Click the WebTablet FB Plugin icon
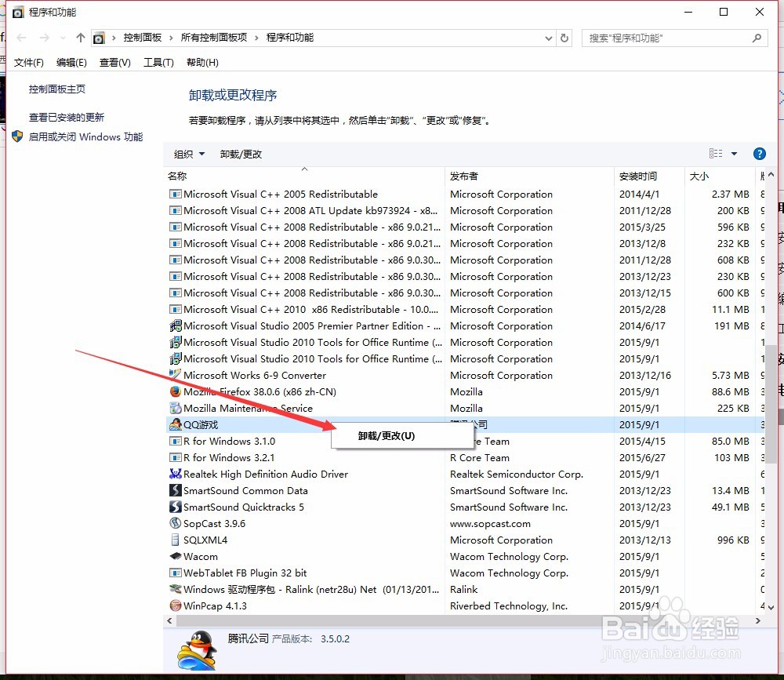784x680 pixels. click(175, 573)
